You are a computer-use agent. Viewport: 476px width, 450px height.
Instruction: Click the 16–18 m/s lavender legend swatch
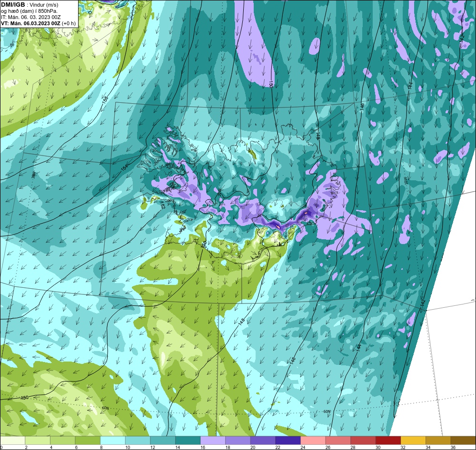click(x=213, y=440)
